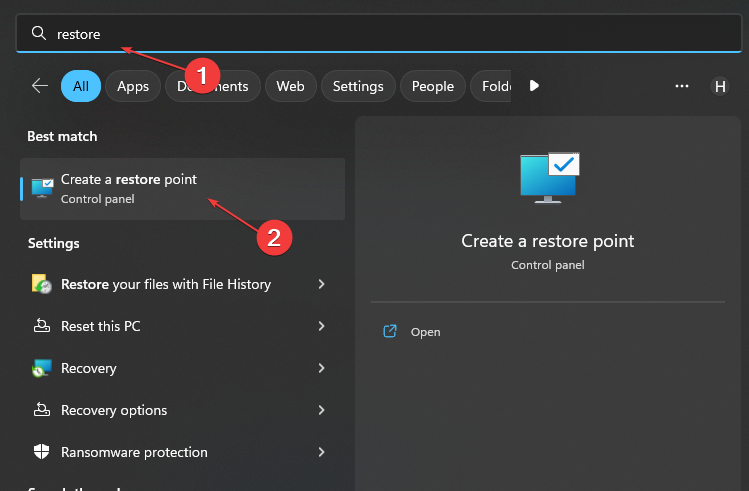The image size is (749, 491).
Task: Expand the Recovery result chevron
Action: pos(321,368)
